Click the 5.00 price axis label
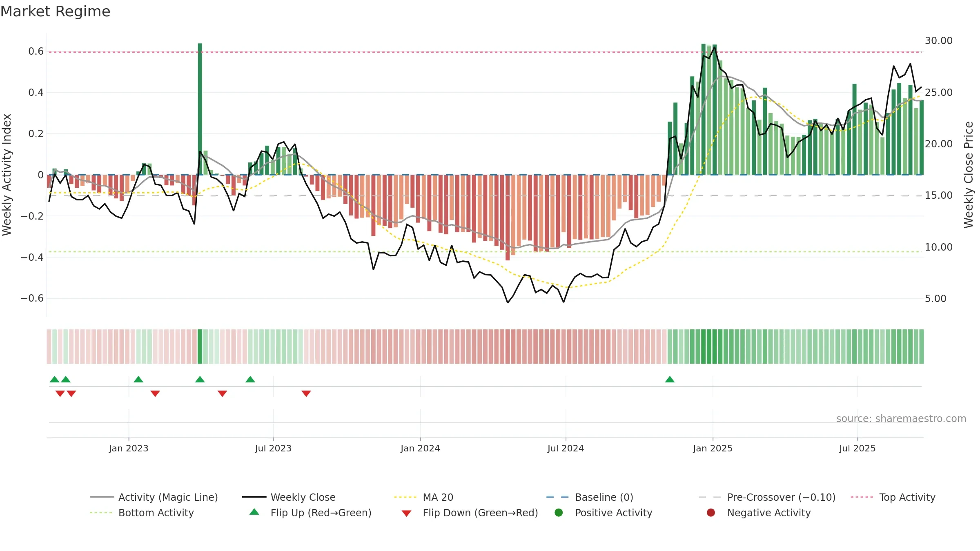Image resolution: width=980 pixels, height=551 pixels. pyautogui.click(x=935, y=299)
